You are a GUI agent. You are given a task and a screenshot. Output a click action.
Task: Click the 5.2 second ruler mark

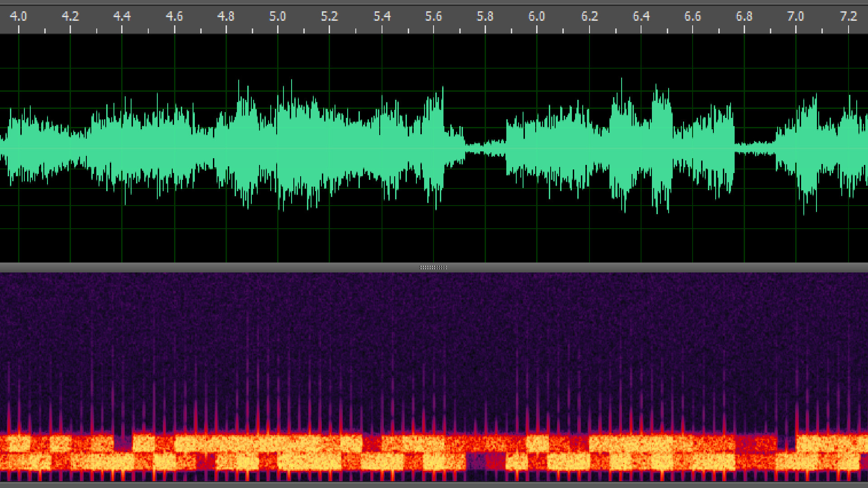tap(329, 17)
